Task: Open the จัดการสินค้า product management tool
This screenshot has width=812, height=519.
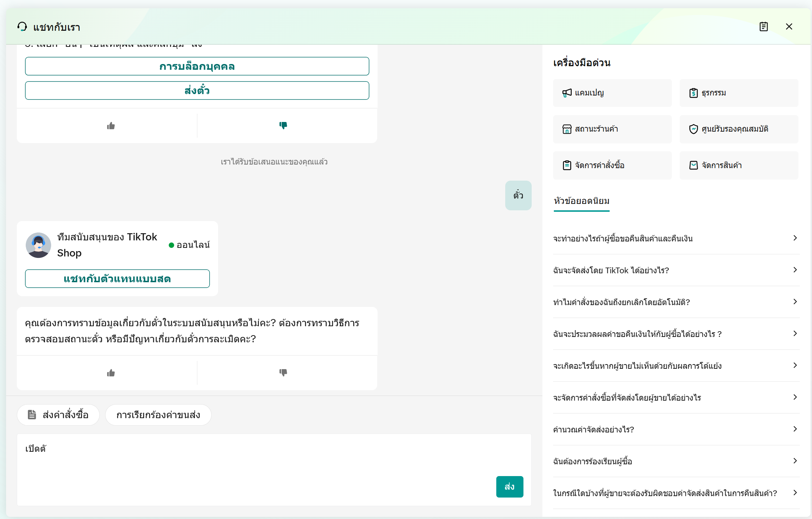Action: click(x=738, y=165)
